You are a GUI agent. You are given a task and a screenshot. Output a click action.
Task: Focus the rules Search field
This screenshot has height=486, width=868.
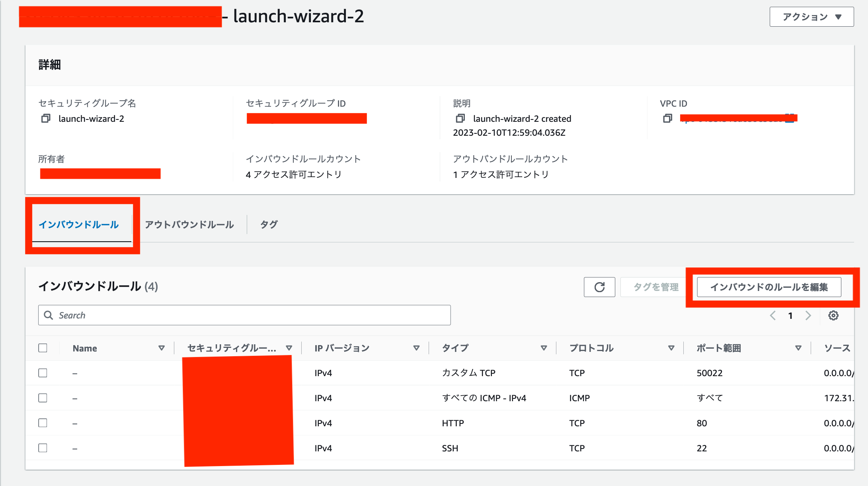click(x=244, y=315)
